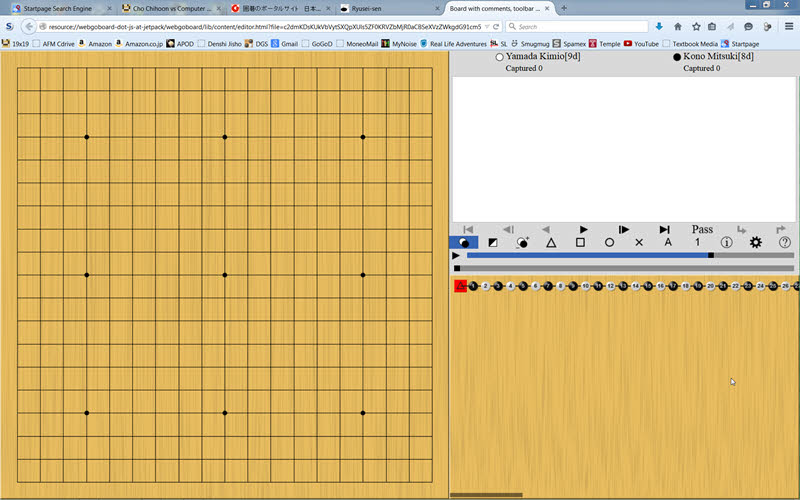
Task: Choose the letter A label tool
Action: point(668,242)
